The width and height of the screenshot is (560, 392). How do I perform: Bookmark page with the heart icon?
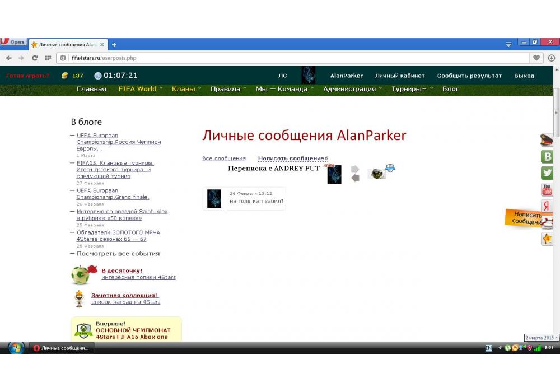click(536, 58)
